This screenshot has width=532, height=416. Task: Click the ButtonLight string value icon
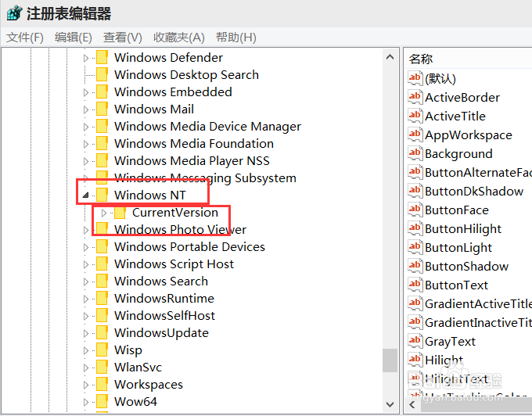(415, 247)
